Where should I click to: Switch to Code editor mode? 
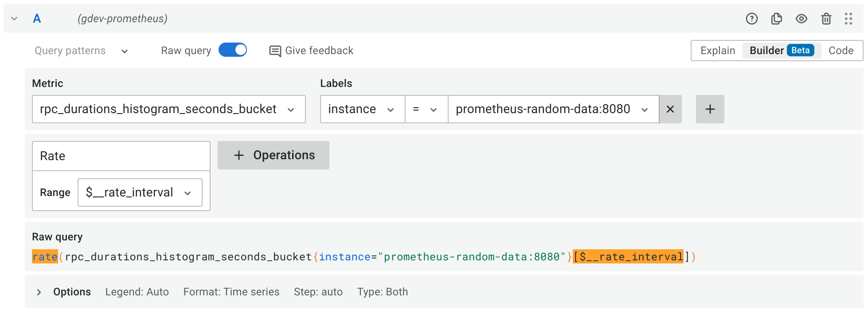tap(841, 51)
